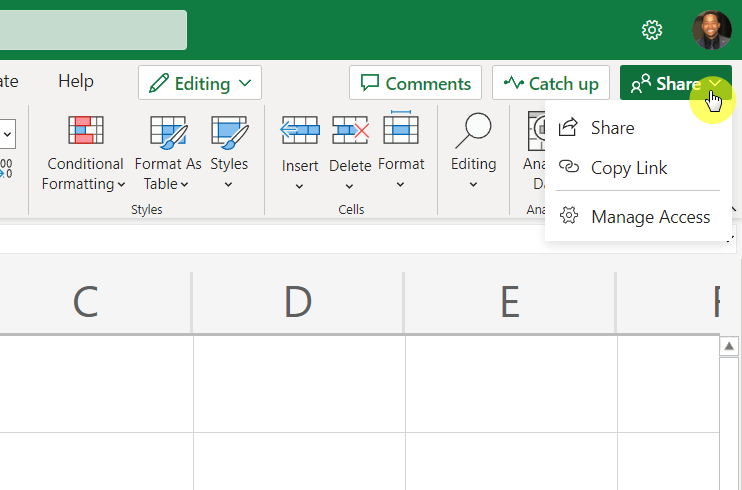Click the chain link icon beside Copy Link

point(569,167)
